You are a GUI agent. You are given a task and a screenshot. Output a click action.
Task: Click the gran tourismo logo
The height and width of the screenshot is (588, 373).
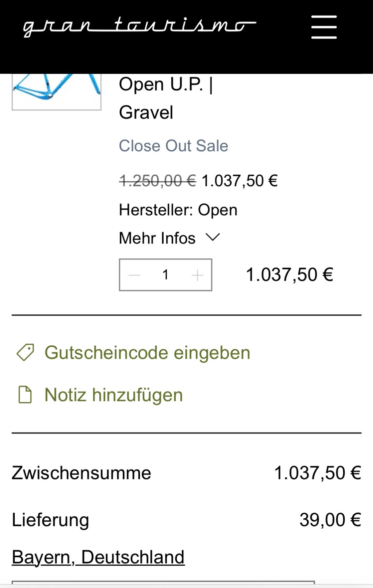pyautogui.click(x=139, y=27)
